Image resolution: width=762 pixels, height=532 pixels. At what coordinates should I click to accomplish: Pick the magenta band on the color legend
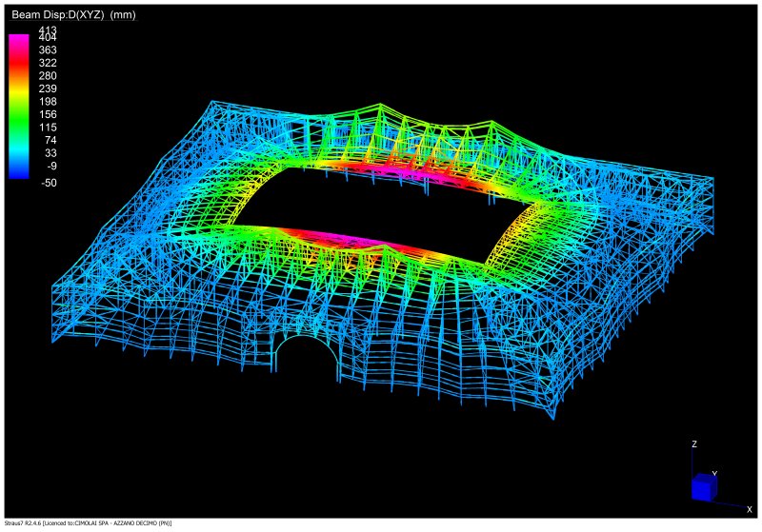(x=18, y=43)
